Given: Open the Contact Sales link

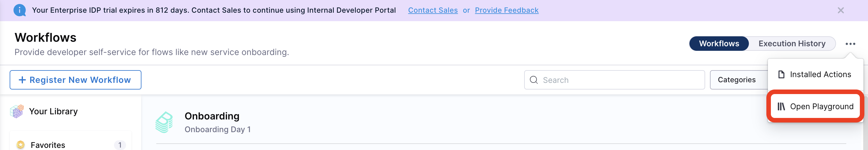Looking at the screenshot, I should click(x=433, y=10).
